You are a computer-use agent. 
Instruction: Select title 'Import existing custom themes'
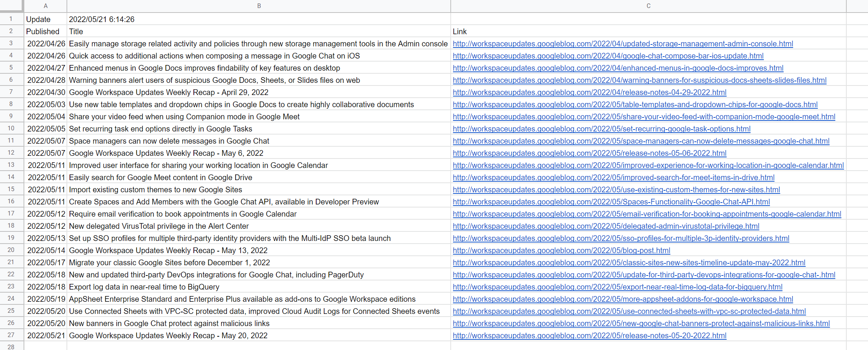click(x=259, y=189)
